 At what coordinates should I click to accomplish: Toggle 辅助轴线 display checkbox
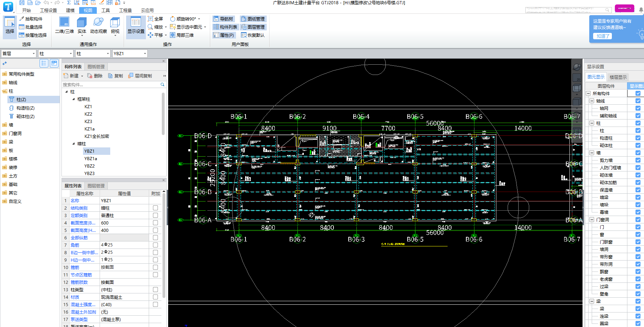point(638,116)
